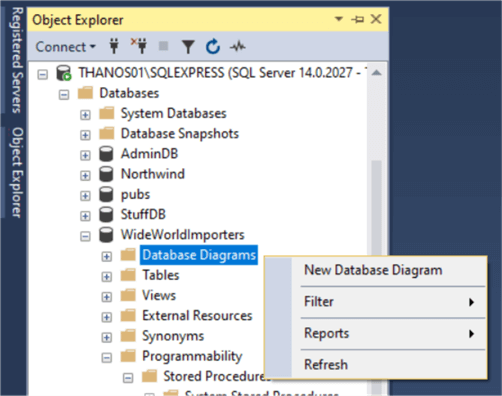Viewport: 502px width, 396px height.
Task: Expand the Northwind database node
Action: coord(85,176)
